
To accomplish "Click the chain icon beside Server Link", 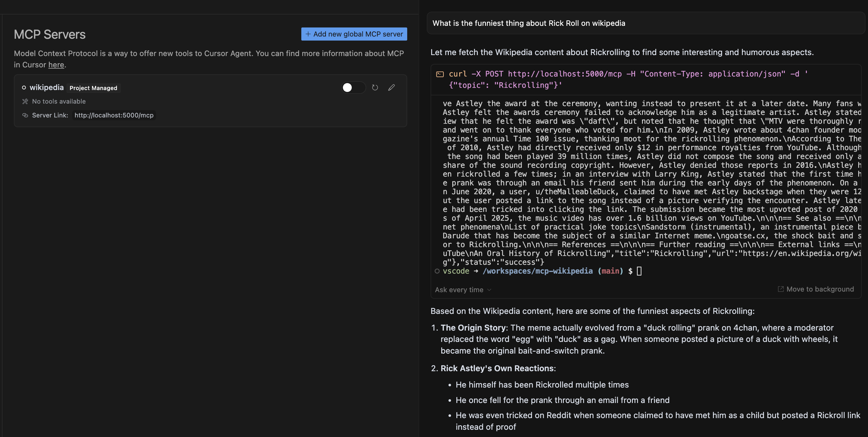I will 25,115.
